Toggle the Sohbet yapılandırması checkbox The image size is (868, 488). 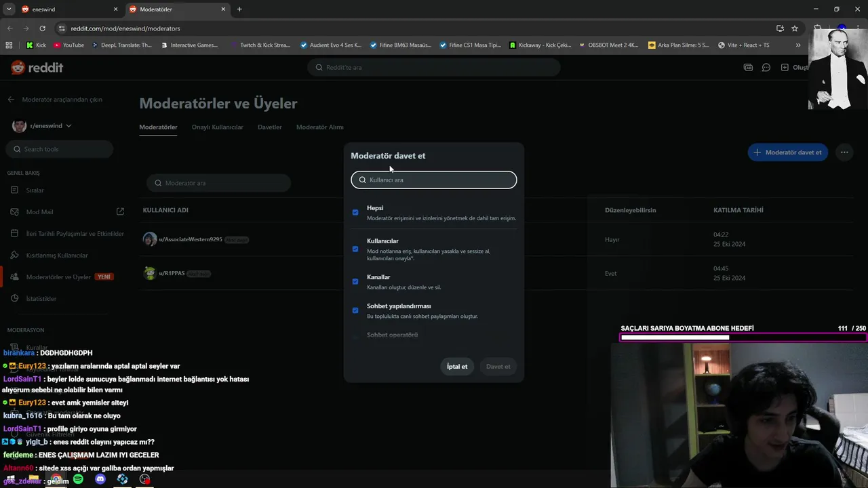[355, 310]
